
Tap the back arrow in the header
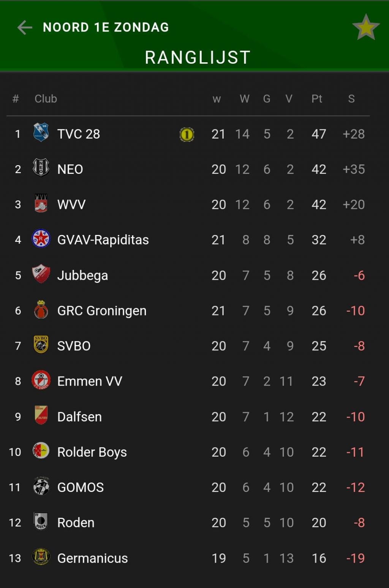[x=25, y=27]
